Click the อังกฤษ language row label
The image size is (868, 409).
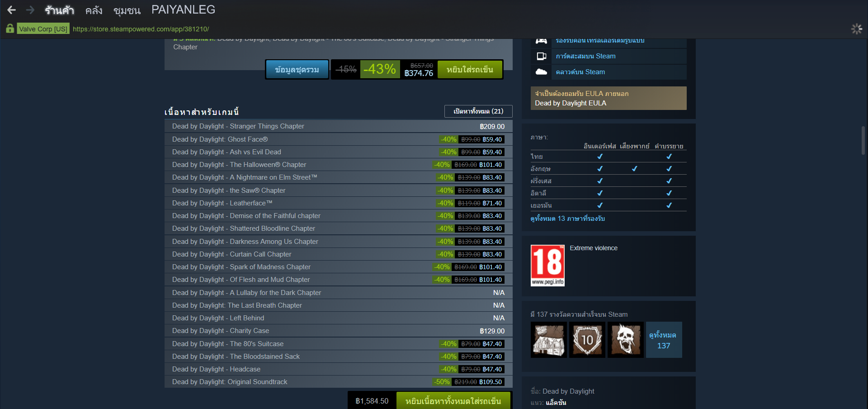(541, 169)
